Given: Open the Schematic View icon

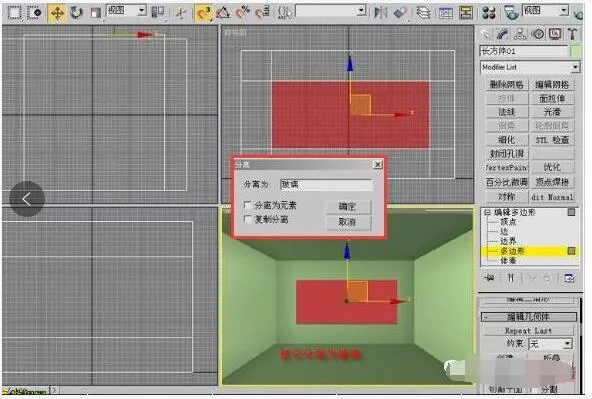Looking at the screenshot, I should point(466,13).
